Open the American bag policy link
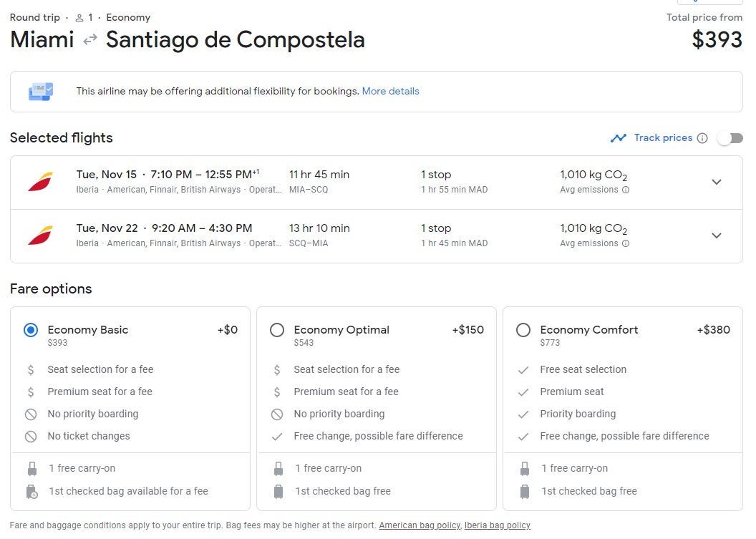Image resolution: width=756 pixels, height=539 pixels. coord(419,525)
